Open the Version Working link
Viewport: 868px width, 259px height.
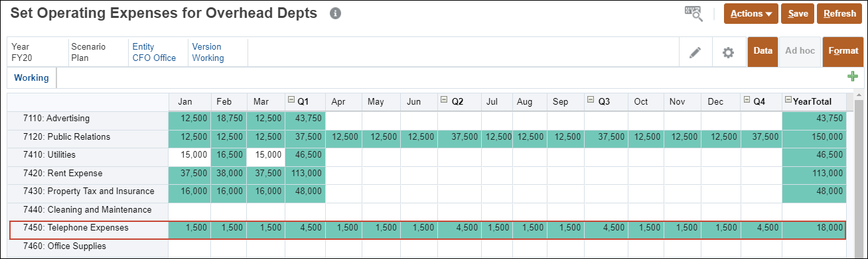pos(208,52)
